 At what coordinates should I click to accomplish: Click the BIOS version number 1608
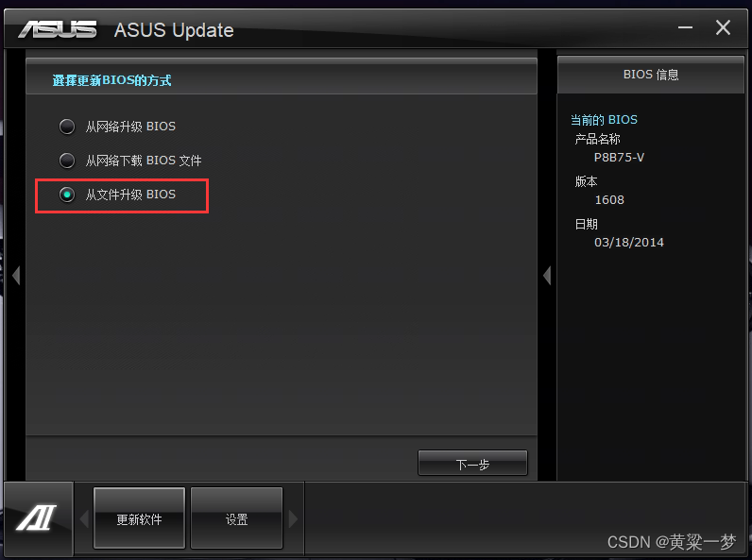pos(609,200)
